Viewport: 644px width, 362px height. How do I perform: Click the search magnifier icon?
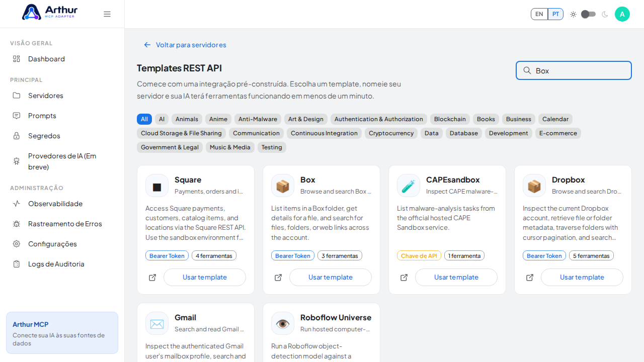527,70
